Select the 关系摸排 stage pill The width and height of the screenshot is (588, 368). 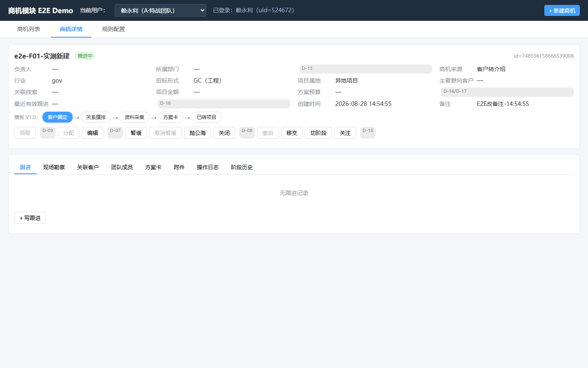(96, 117)
